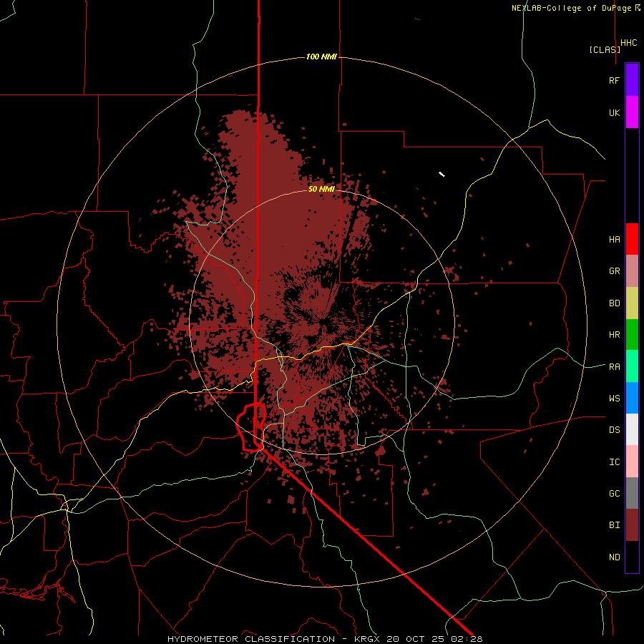This screenshot has width=644, height=644.
Task: Click the HHC product label
Action: pos(629,43)
